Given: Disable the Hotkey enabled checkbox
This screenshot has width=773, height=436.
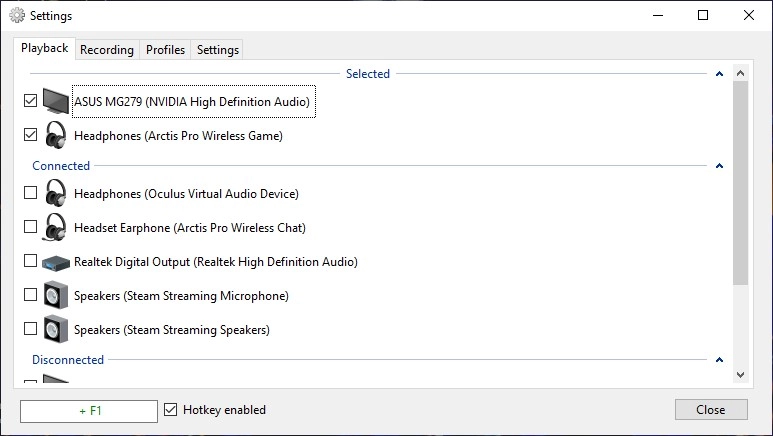Looking at the screenshot, I should (171, 410).
